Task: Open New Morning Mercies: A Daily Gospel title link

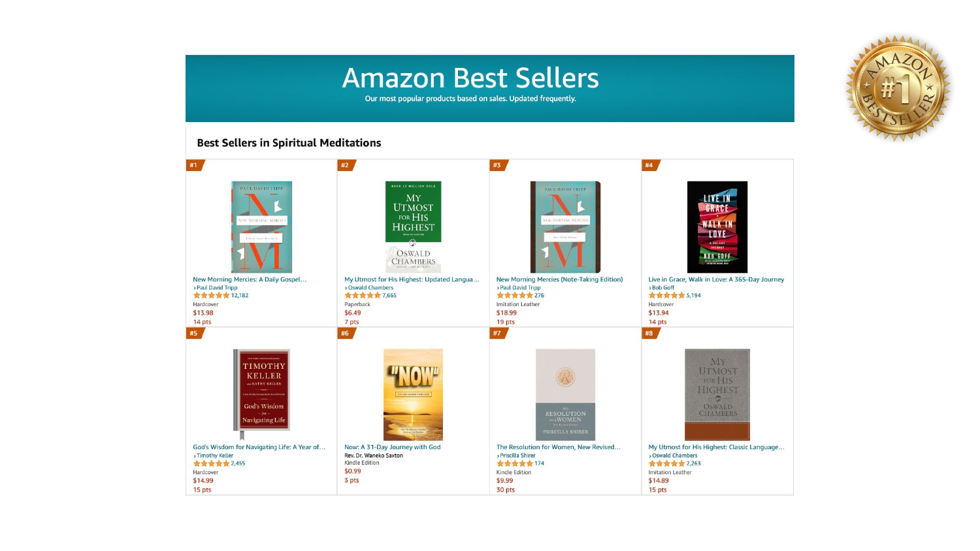Action: pyautogui.click(x=250, y=279)
